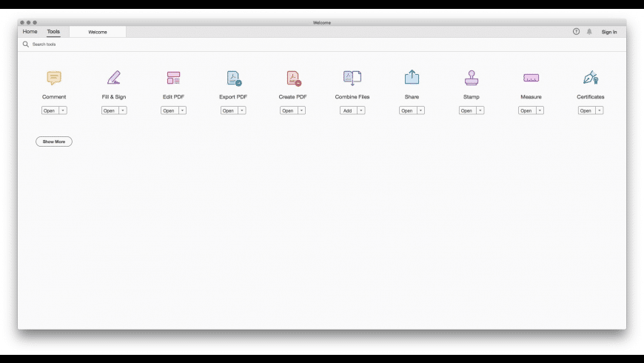Click the Measure label text

tap(531, 96)
